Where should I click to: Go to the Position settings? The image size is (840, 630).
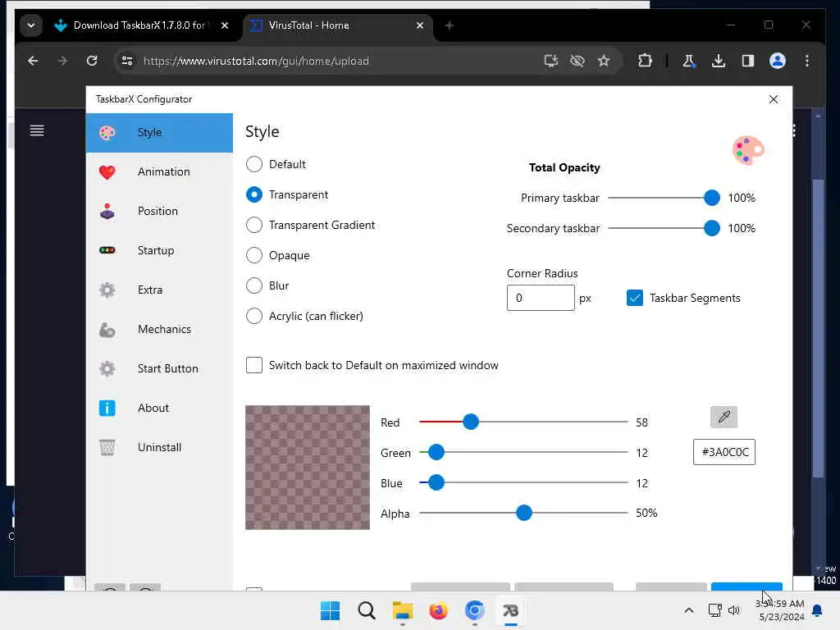click(159, 211)
